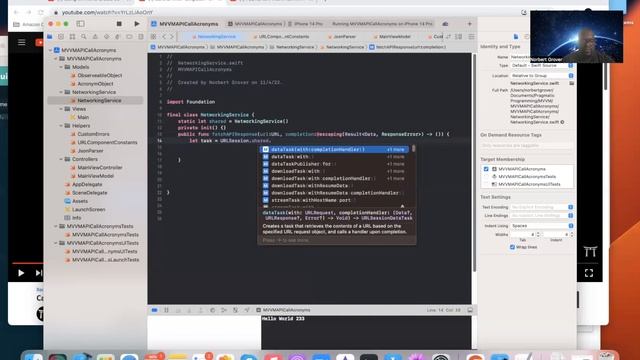The width and height of the screenshot is (640, 360).
Task: Open ObserveableObject file in navigator
Action: coord(100,76)
